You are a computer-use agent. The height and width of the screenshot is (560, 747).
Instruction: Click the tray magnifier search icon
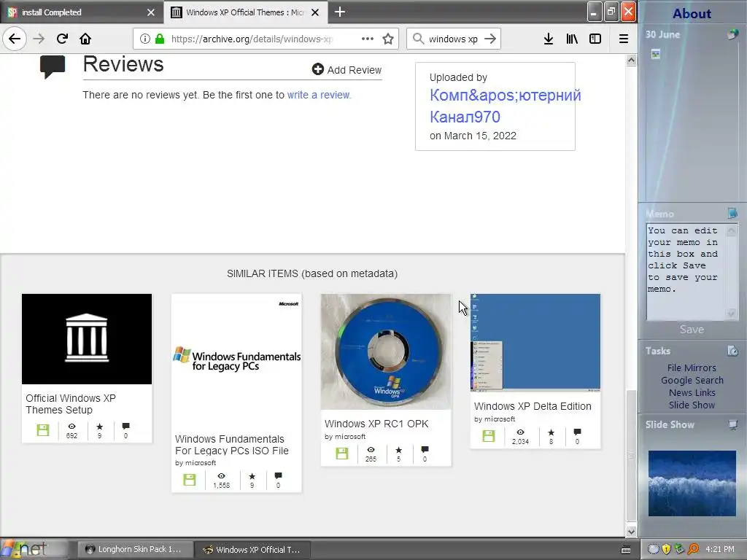(x=693, y=549)
